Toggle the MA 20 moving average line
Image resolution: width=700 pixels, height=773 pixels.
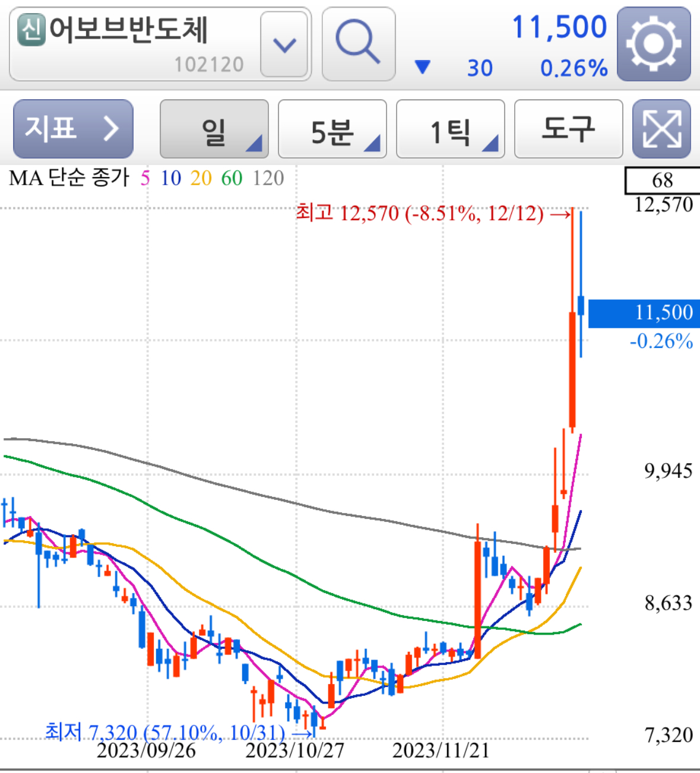(200, 177)
